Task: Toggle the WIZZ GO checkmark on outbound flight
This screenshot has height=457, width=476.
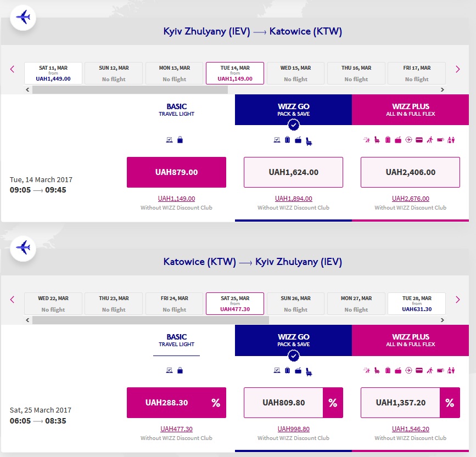Action: click(293, 126)
